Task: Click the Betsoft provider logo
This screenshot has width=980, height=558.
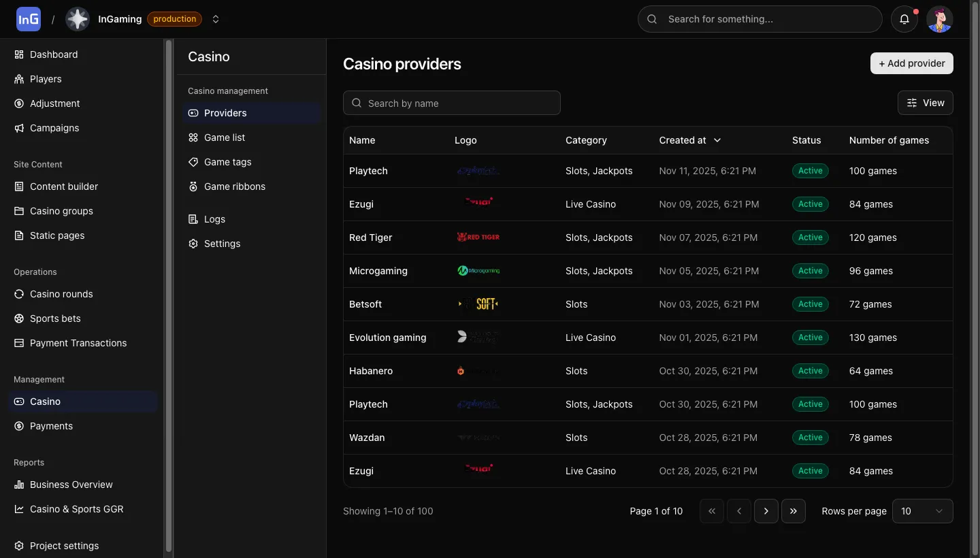Action: point(478,304)
